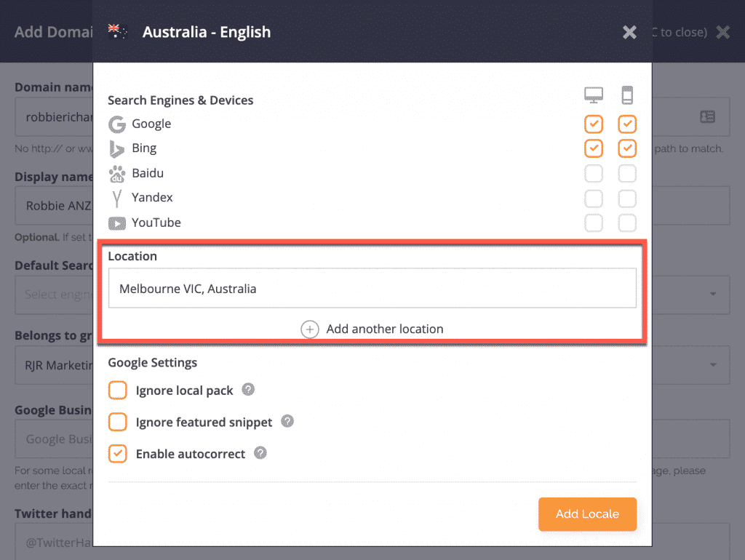Click the Australia flag icon in header

point(118,31)
